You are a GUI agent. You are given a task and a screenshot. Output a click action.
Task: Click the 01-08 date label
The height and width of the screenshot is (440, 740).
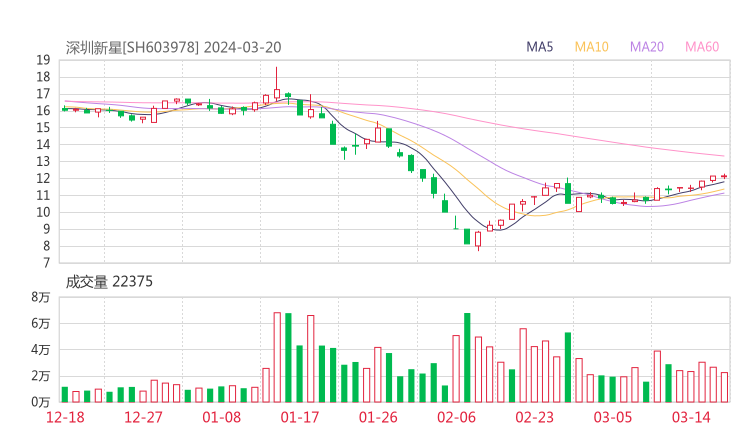[221, 417]
